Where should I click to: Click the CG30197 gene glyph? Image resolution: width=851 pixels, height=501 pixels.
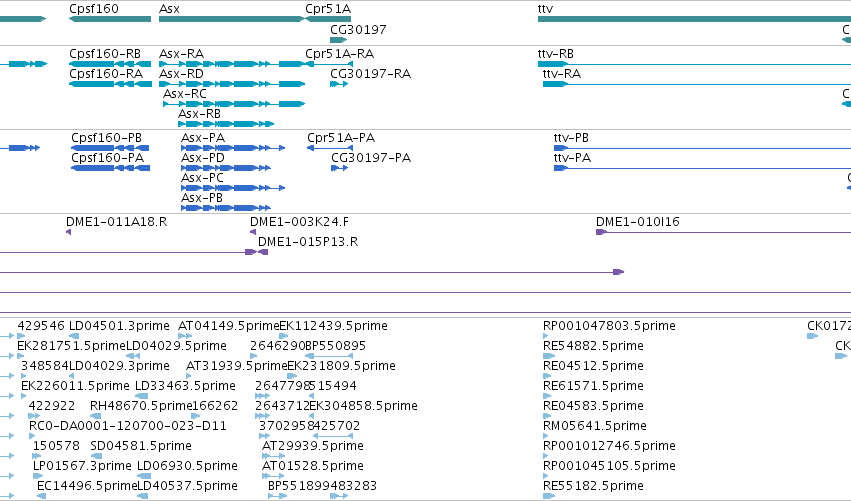(x=339, y=40)
